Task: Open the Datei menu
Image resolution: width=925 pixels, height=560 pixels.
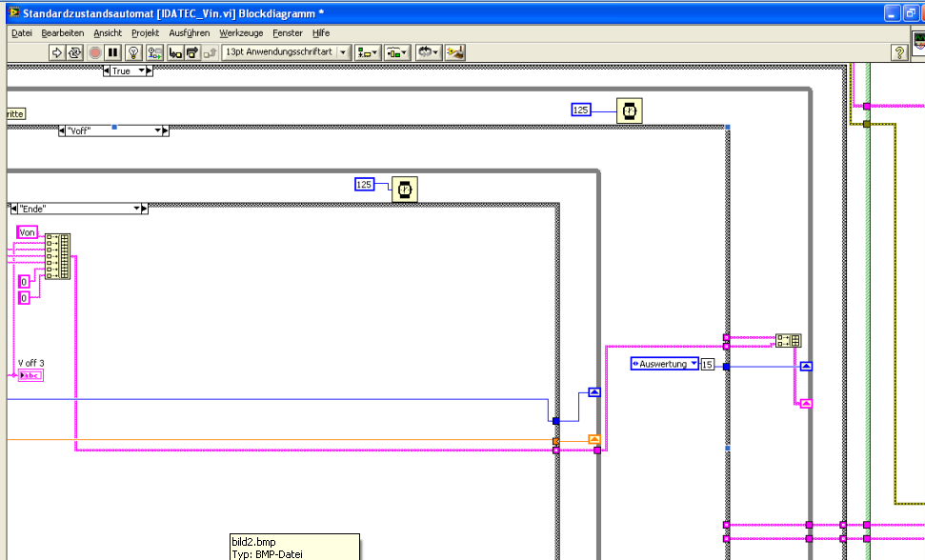Action: tap(22, 33)
